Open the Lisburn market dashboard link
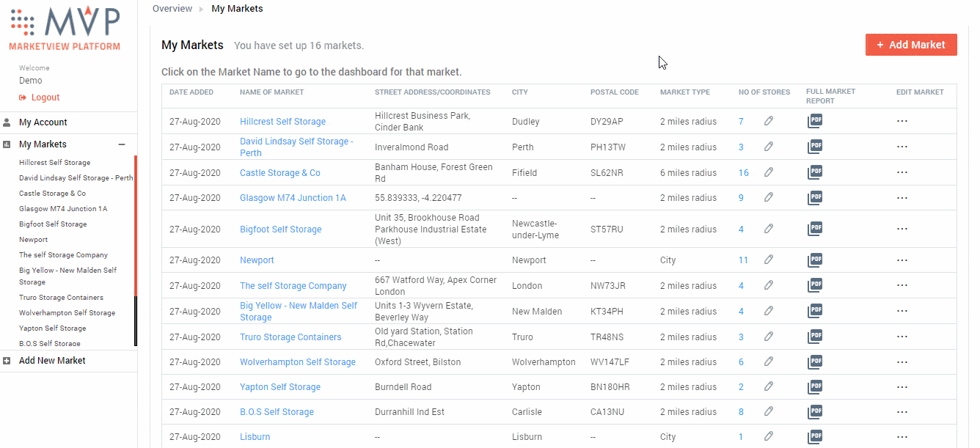 (255, 437)
